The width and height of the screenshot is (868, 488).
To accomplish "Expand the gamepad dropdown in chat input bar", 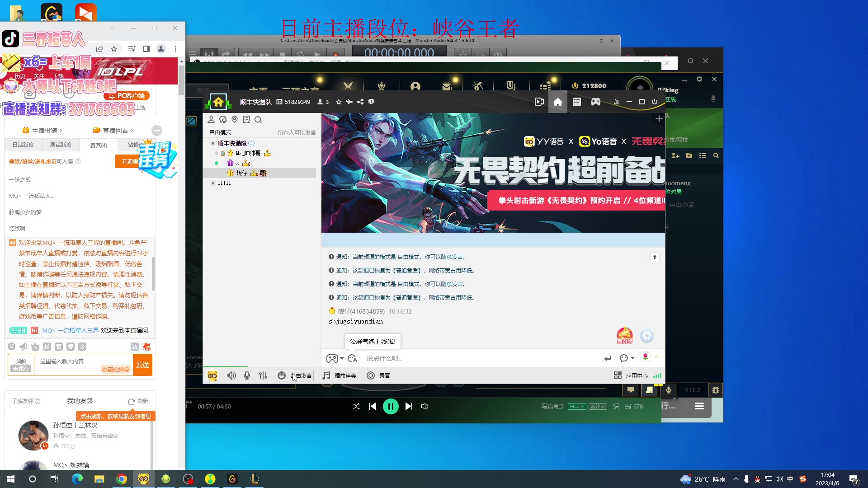I will pyautogui.click(x=342, y=358).
